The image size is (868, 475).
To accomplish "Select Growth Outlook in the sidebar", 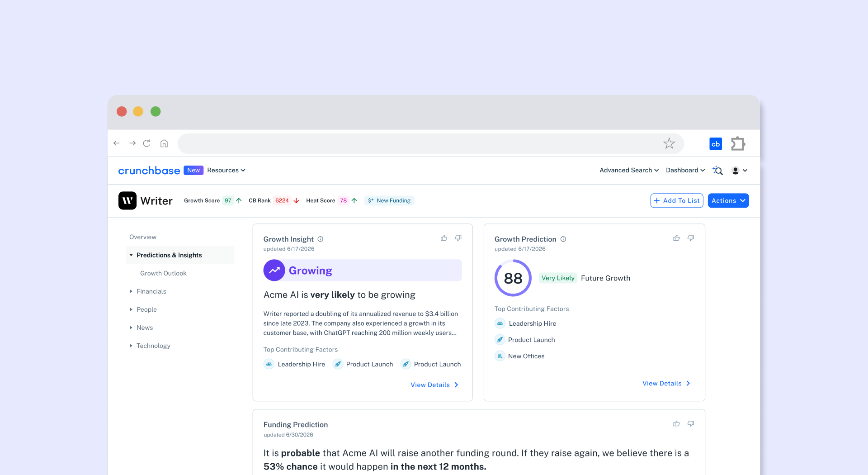I will coord(163,273).
